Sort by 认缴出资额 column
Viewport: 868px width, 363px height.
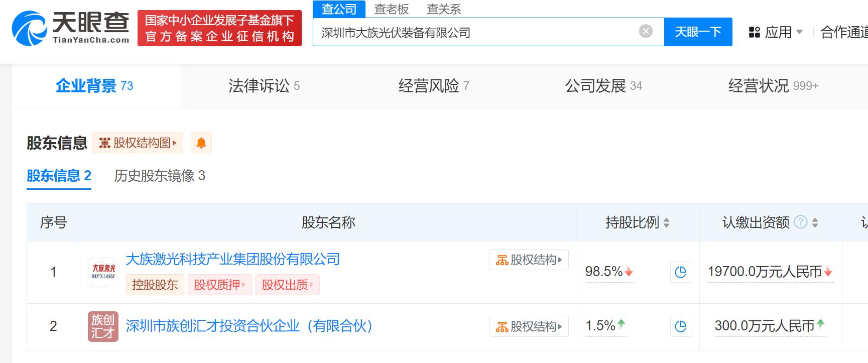pyautogui.click(x=815, y=222)
